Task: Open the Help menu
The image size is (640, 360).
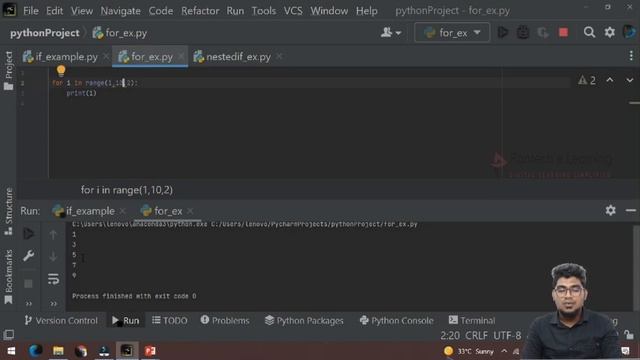Action: (x=367, y=11)
